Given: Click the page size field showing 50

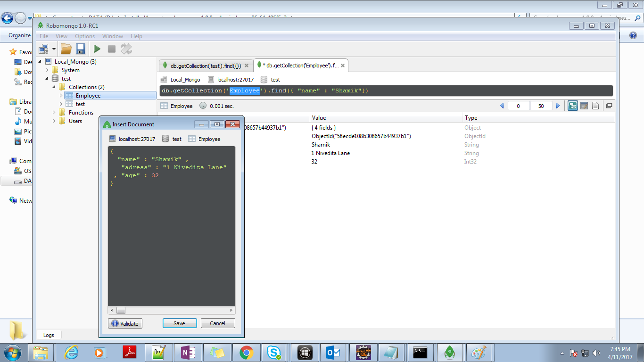Looking at the screenshot, I should pos(541,106).
